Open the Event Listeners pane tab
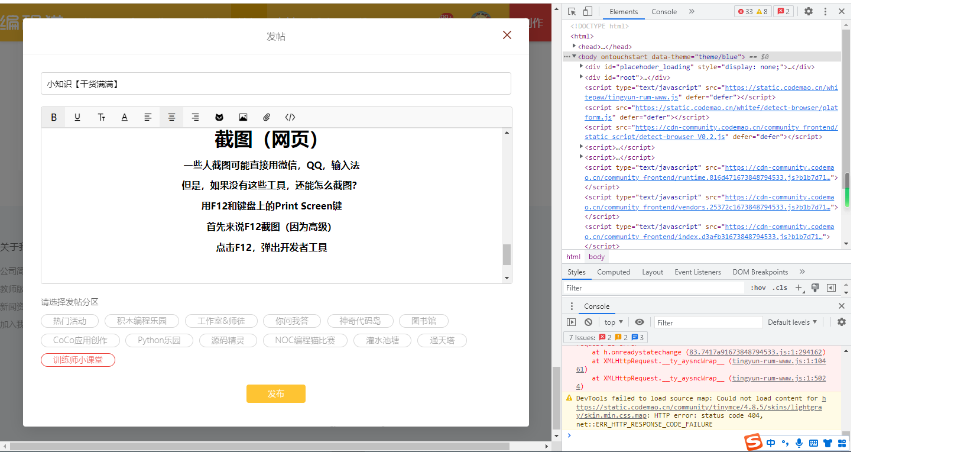The image size is (980, 452). pyautogui.click(x=697, y=272)
